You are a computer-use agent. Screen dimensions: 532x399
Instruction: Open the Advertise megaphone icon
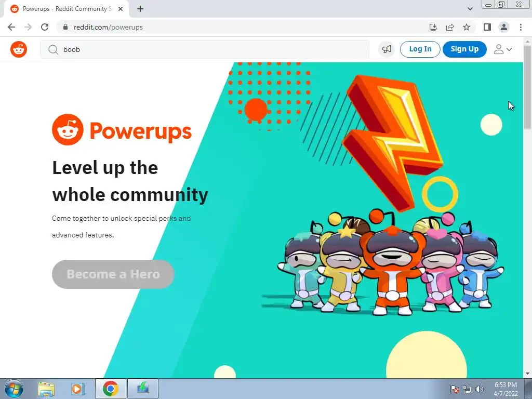(x=387, y=49)
